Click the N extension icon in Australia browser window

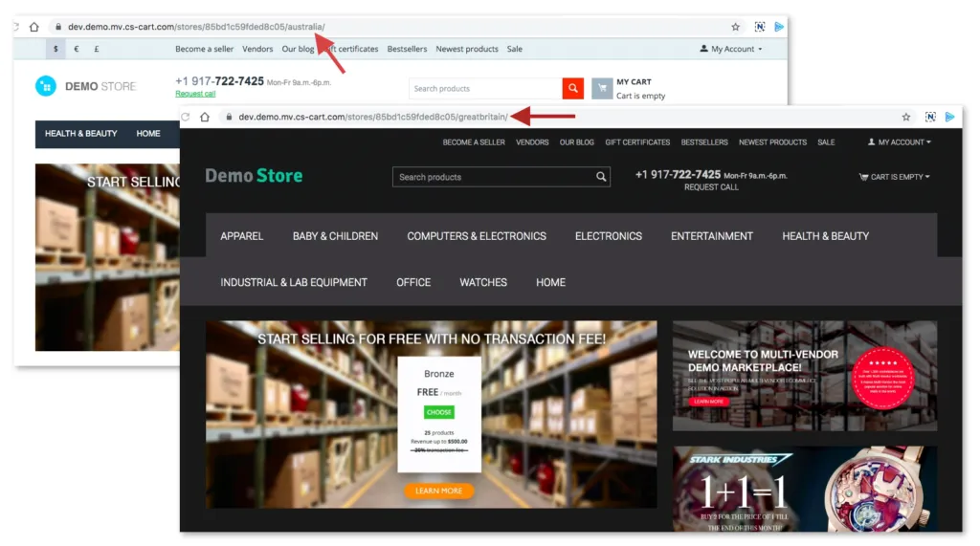(x=759, y=27)
